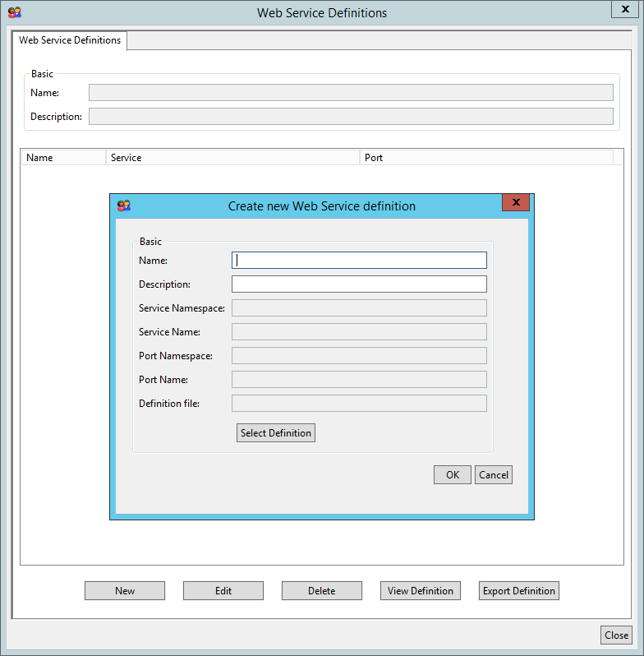Click the Definition file field
Screen dimensions: 644x656
pos(359,404)
